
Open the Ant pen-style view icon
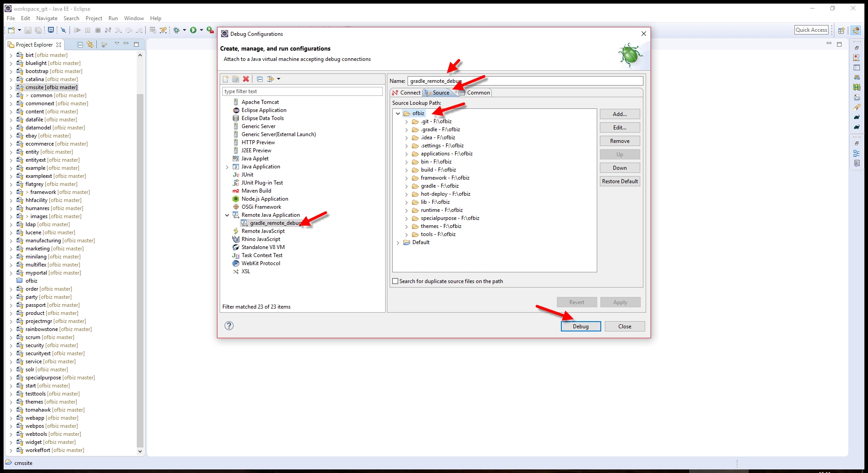point(857,107)
